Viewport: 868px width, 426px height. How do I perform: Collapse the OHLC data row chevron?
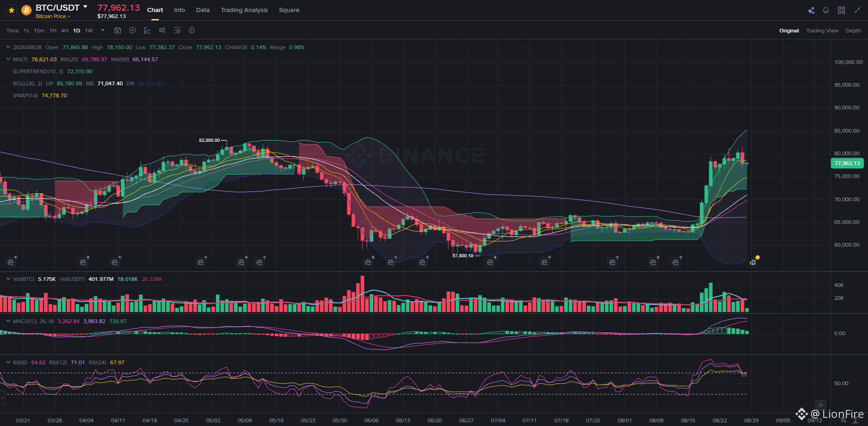pos(8,47)
